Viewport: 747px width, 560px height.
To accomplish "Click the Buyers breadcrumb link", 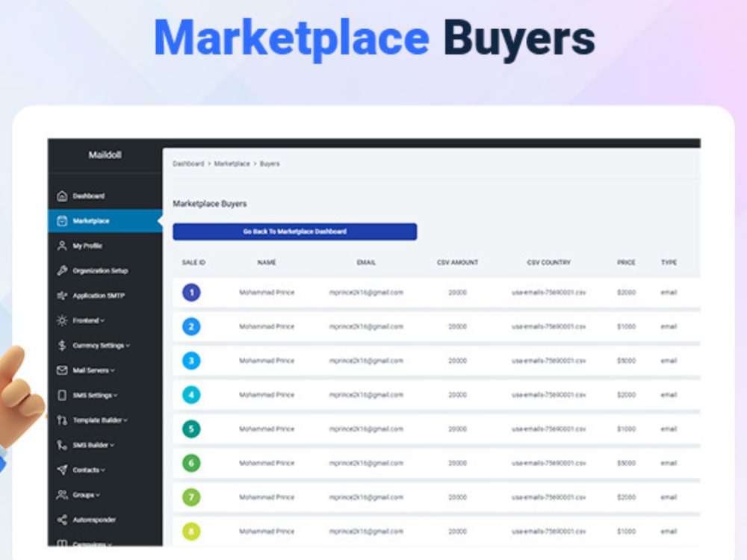I will point(270,164).
